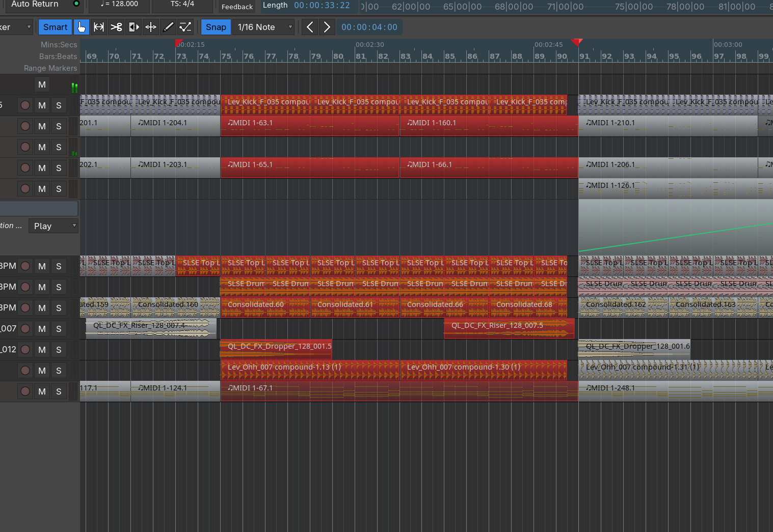Toggle the Snap button
The height and width of the screenshot is (532, 773).
tap(216, 27)
